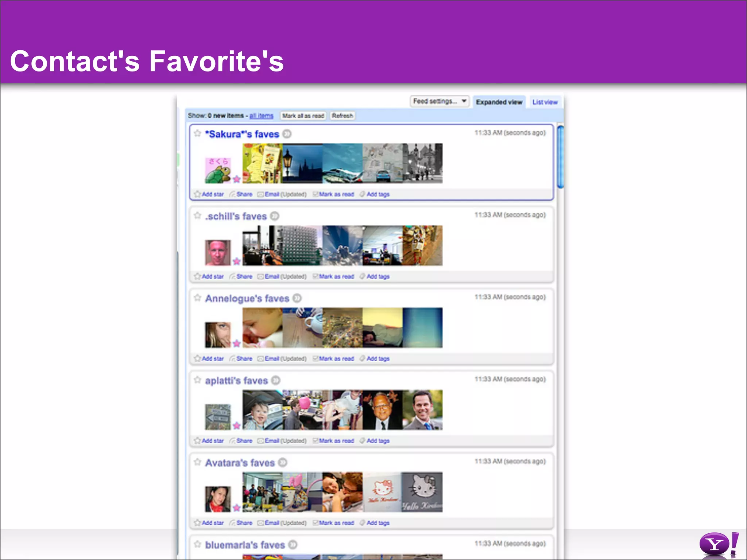The height and width of the screenshot is (560, 747).
Task: Share the Annelogue's faves entry
Action: click(241, 358)
